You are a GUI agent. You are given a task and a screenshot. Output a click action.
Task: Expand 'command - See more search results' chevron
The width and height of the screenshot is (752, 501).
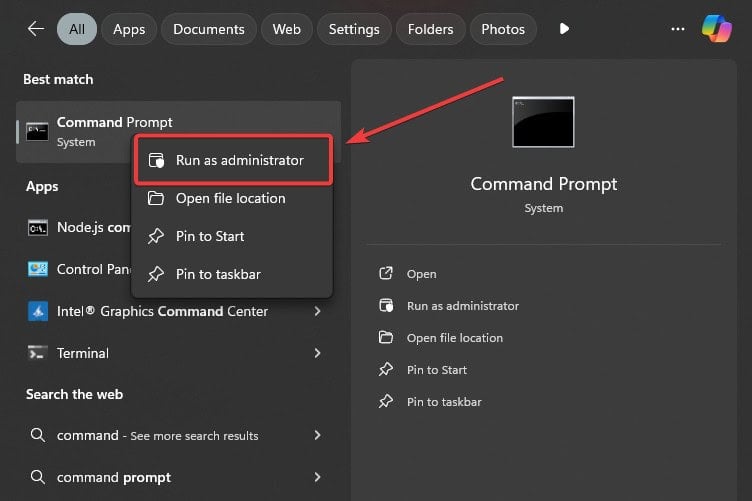click(317, 435)
